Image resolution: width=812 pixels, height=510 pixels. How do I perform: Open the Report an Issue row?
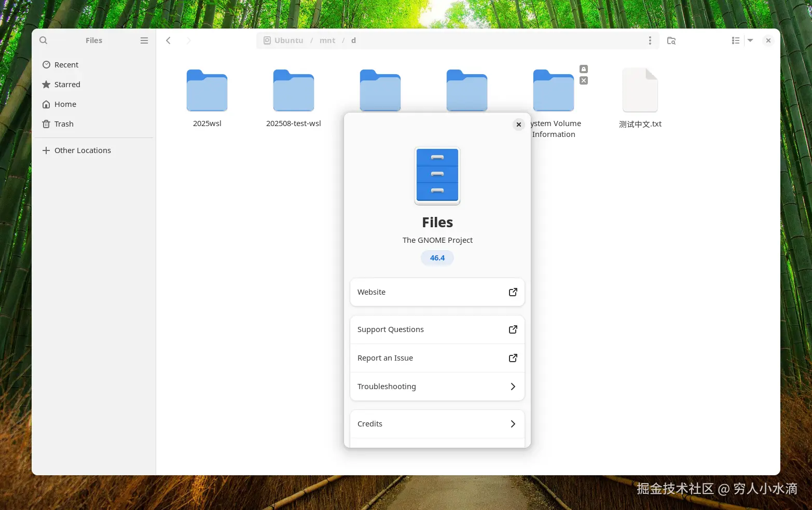click(437, 358)
